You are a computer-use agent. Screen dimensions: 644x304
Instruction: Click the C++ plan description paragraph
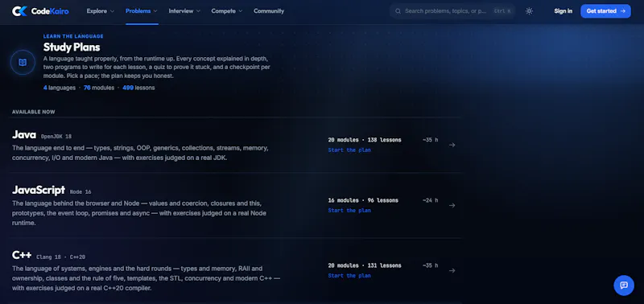[x=147, y=278]
